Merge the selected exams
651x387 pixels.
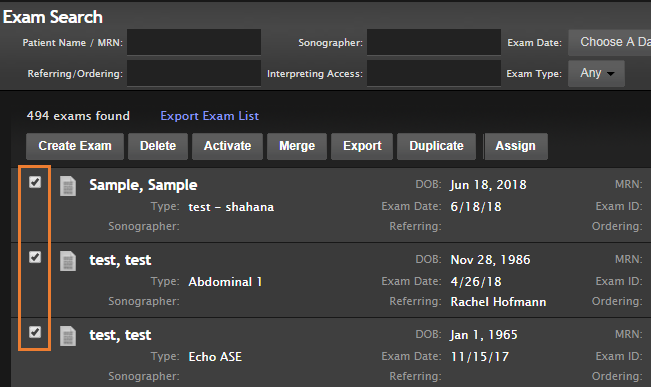(x=297, y=146)
